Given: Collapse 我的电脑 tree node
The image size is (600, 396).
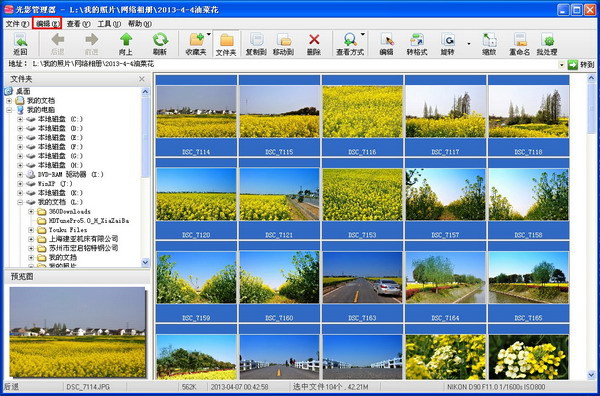Looking at the screenshot, I should (x=9, y=110).
